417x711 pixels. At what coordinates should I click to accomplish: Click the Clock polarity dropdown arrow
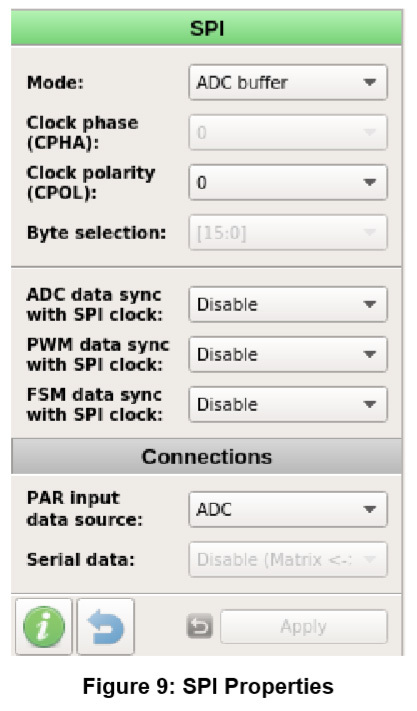370,182
